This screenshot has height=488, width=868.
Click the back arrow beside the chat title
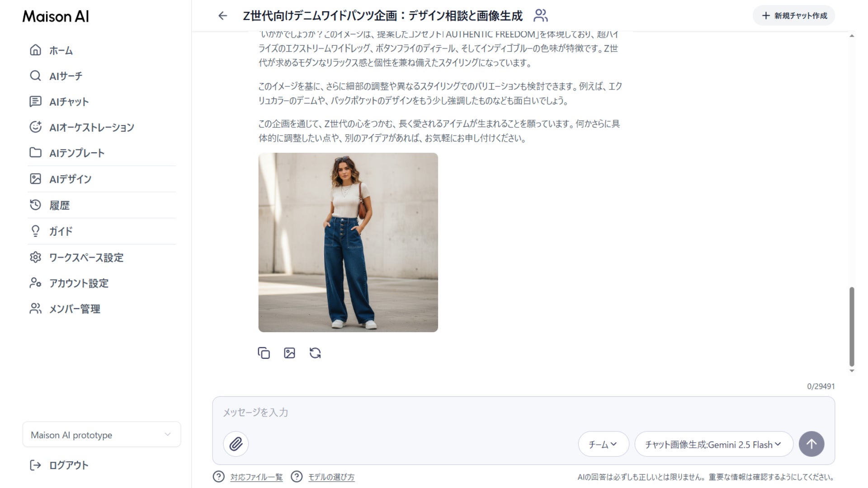222,16
